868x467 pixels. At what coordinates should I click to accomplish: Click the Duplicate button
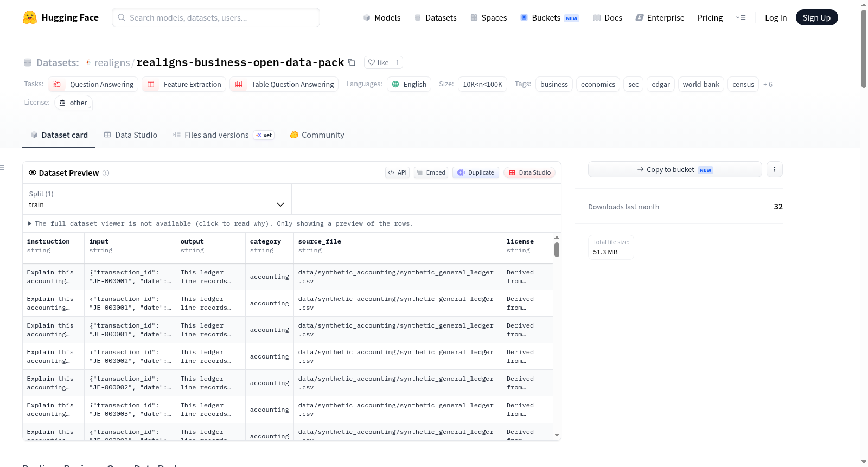click(x=475, y=172)
